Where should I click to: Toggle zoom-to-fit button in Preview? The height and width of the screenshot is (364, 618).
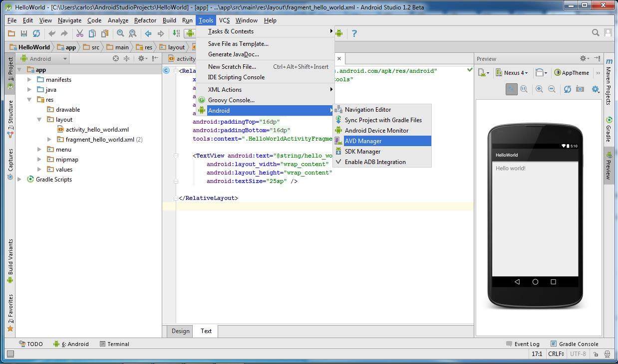point(511,89)
